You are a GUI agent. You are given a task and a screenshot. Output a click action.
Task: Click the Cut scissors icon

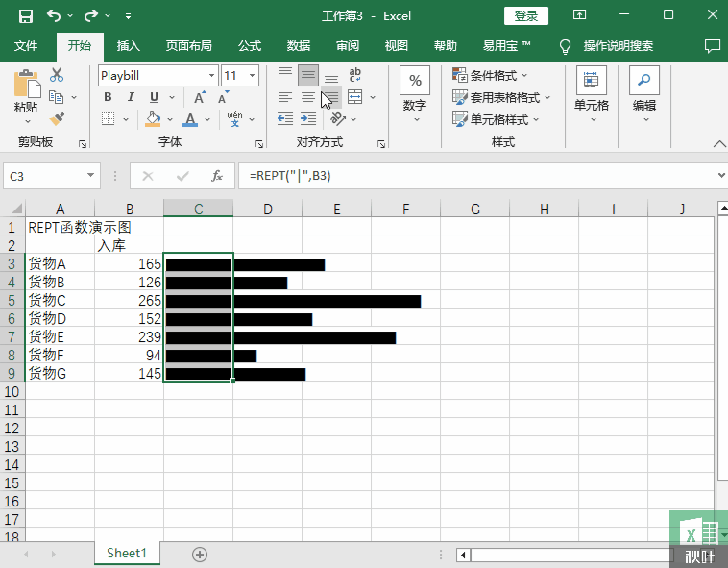coord(57,75)
